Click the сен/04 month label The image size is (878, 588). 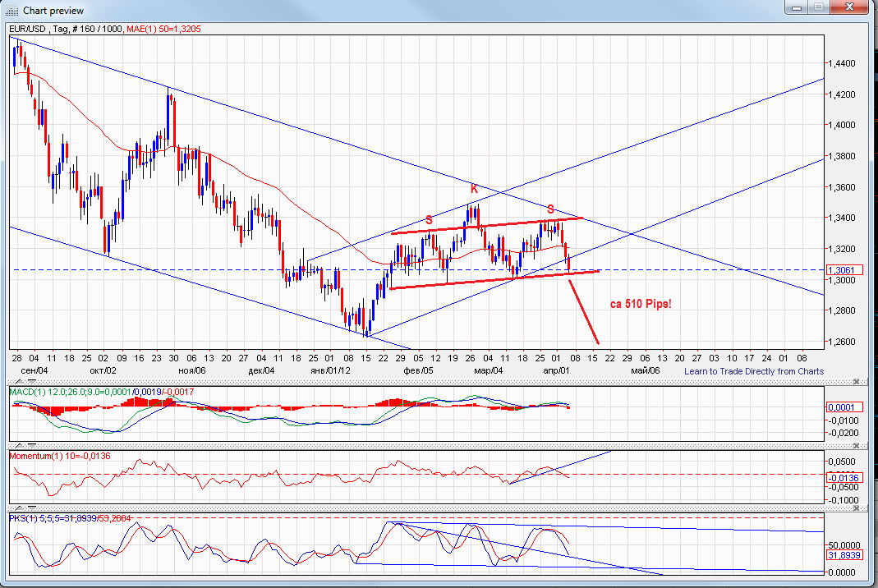pyautogui.click(x=34, y=370)
